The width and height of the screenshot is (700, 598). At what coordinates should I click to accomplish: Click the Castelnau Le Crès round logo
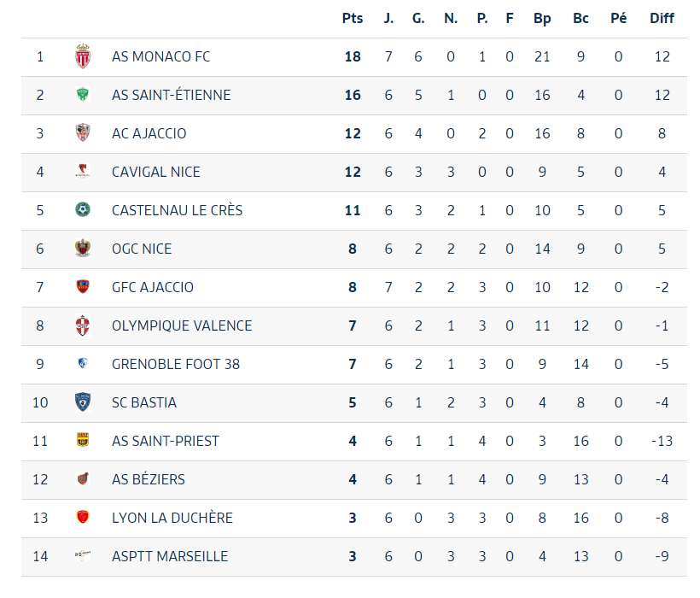(83, 210)
